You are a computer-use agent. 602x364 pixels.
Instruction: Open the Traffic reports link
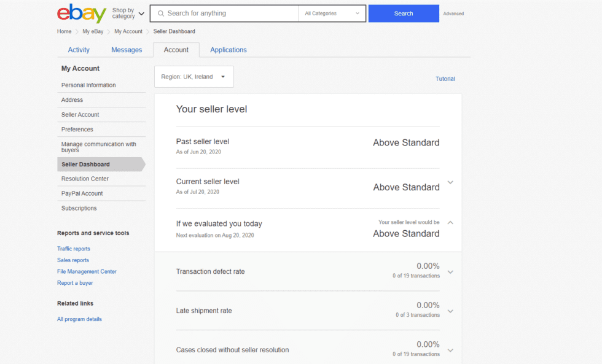(74, 249)
